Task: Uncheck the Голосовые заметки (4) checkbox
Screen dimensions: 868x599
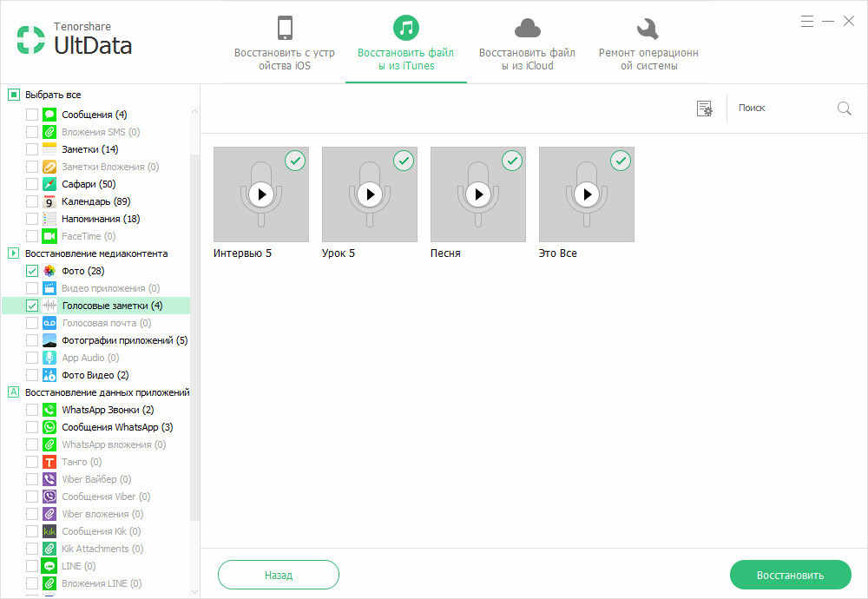Action: 32,306
